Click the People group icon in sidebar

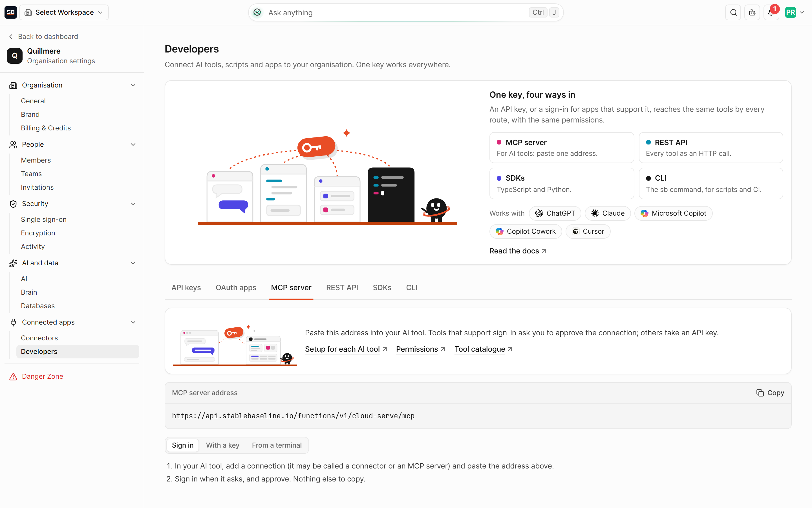[13, 144]
